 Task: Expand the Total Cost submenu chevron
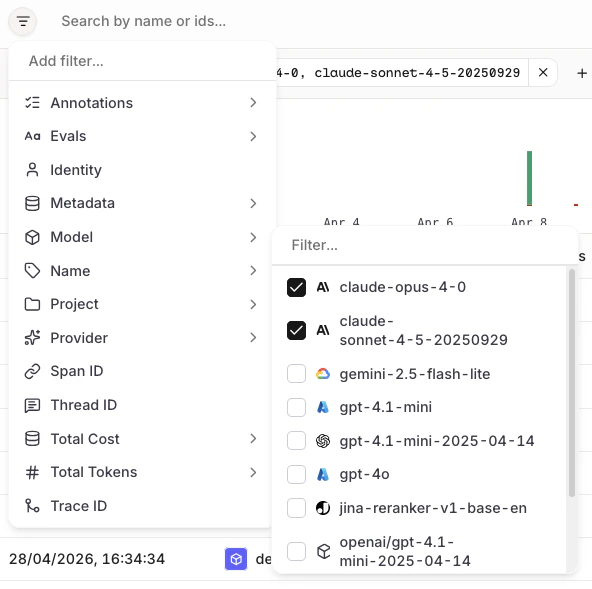click(253, 438)
